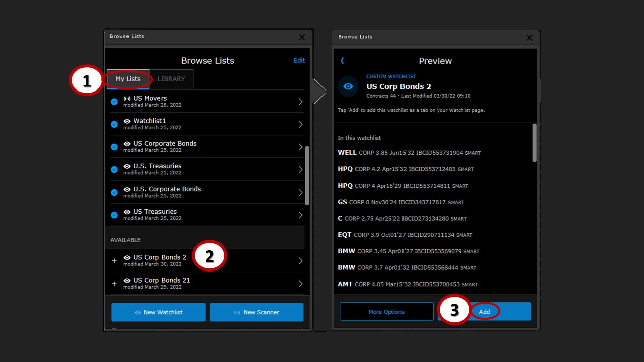
Task: Click the scanner icon next to US Movers
Action: click(127, 99)
